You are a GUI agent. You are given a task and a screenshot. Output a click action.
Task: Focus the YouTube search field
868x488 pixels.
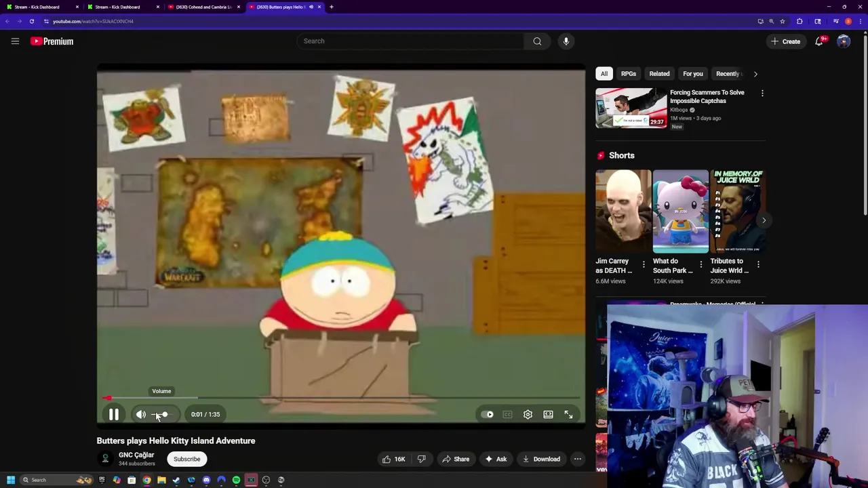tap(410, 41)
